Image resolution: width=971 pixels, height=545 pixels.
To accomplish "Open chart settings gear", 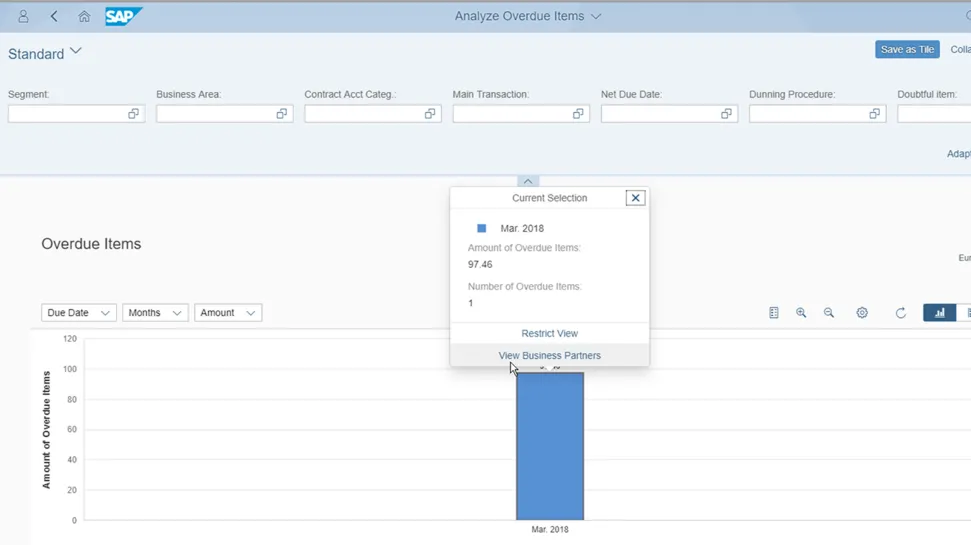I will (862, 313).
